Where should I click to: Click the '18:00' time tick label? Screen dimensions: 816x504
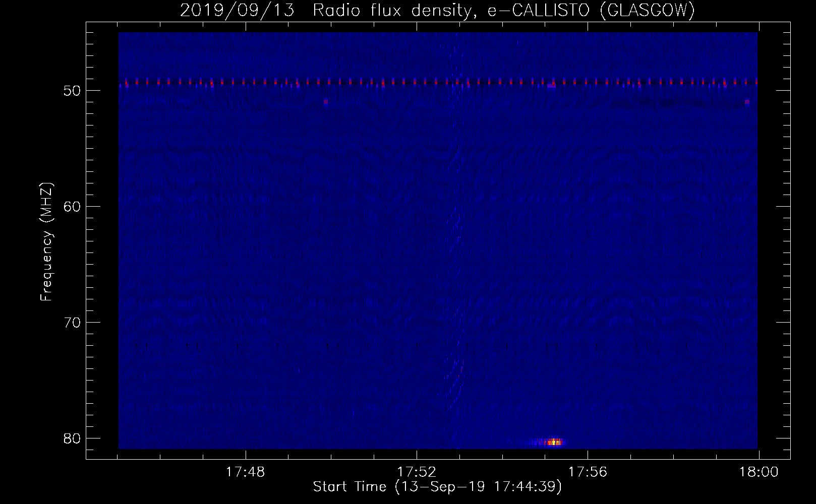click(759, 472)
